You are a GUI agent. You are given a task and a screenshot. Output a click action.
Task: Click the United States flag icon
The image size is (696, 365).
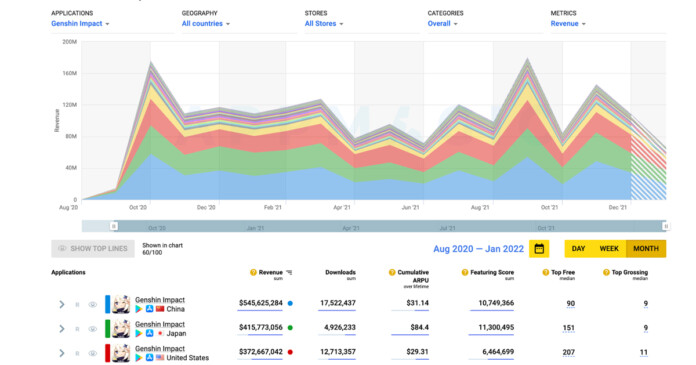point(160,357)
